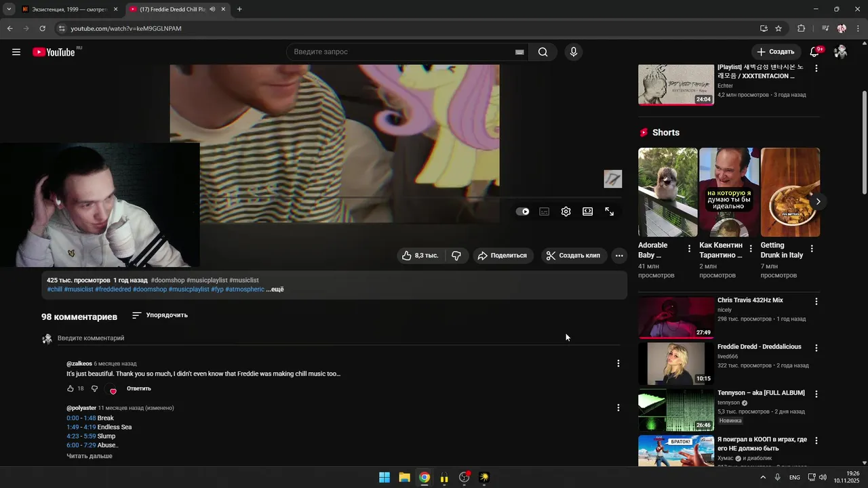The width and height of the screenshot is (868, 488).
Task: Click the Создать button in header
Action: (x=776, y=52)
